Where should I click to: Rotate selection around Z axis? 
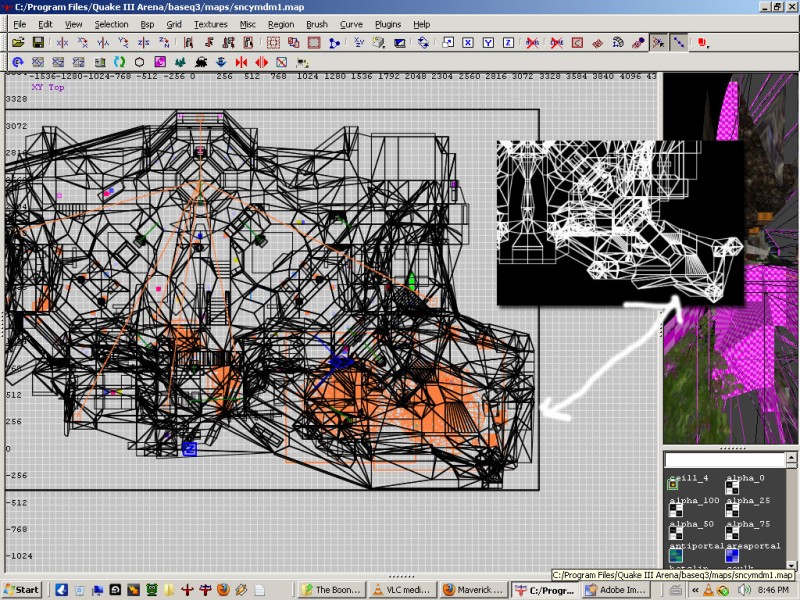pos(164,43)
